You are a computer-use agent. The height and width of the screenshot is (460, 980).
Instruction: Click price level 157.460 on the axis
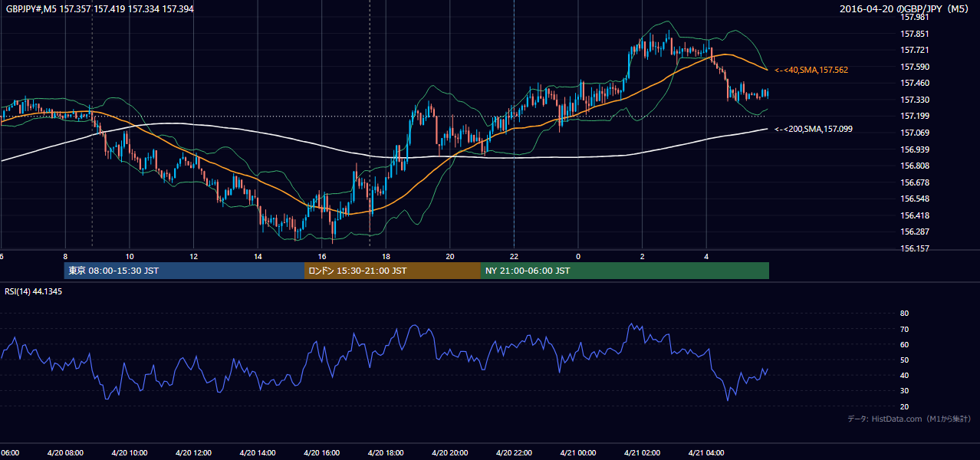tap(914, 83)
